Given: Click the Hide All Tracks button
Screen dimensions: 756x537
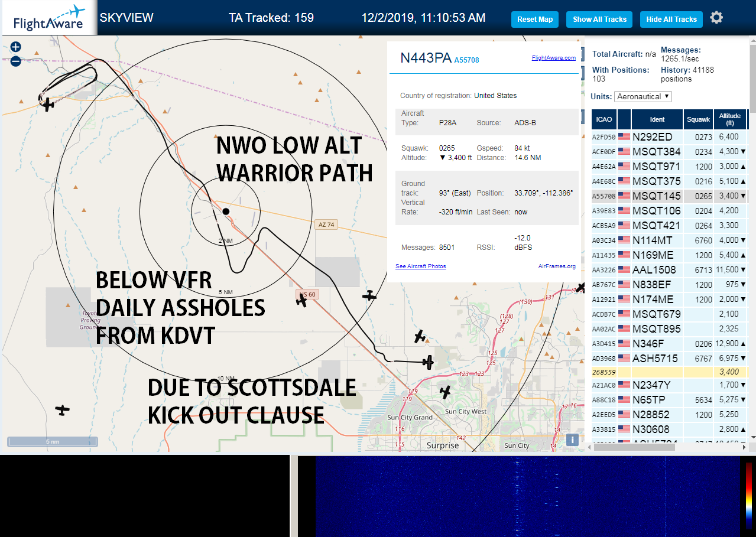Looking at the screenshot, I should 671,19.
